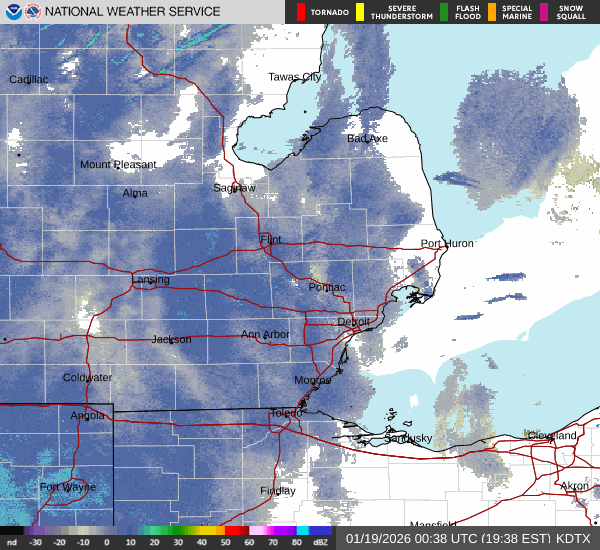This screenshot has height=550, width=600.
Task: Click the dBZ unit label on scale
Action: tap(322, 542)
